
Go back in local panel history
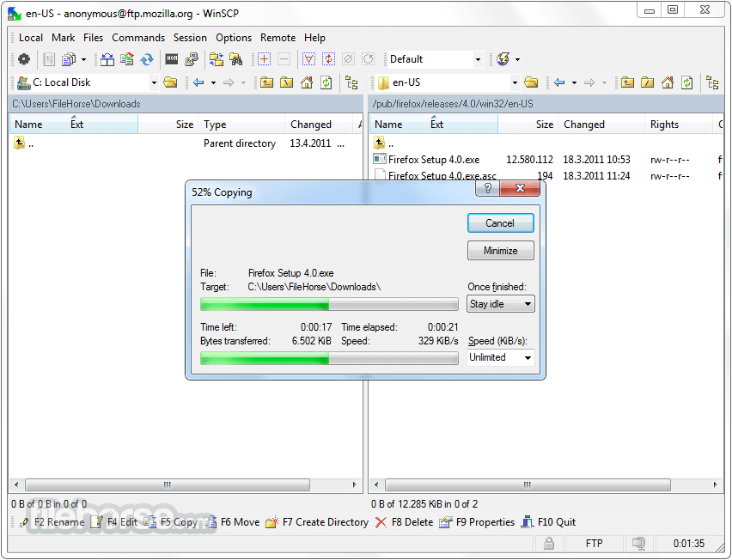[x=198, y=82]
